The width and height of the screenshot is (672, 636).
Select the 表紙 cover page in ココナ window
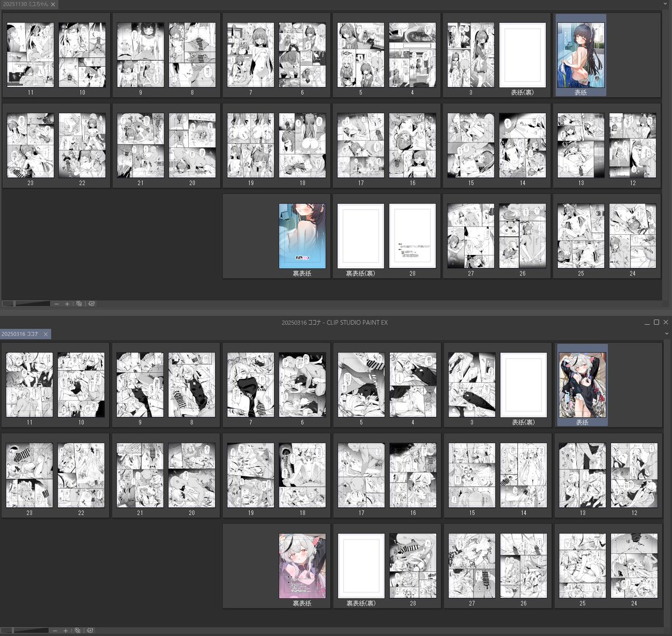click(582, 385)
